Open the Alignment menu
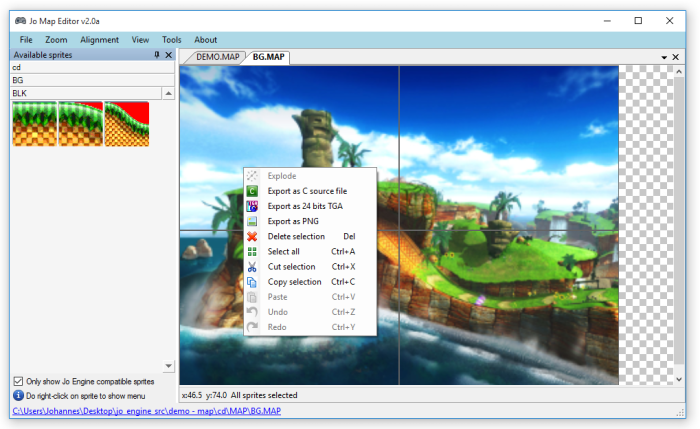The height and width of the screenshot is (429, 700). pos(100,40)
